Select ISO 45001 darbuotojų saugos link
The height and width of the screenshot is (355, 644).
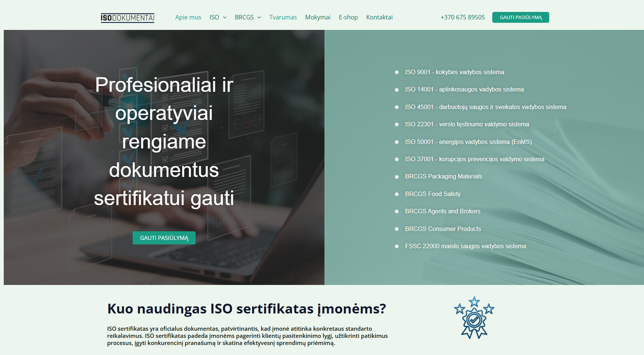(x=485, y=107)
